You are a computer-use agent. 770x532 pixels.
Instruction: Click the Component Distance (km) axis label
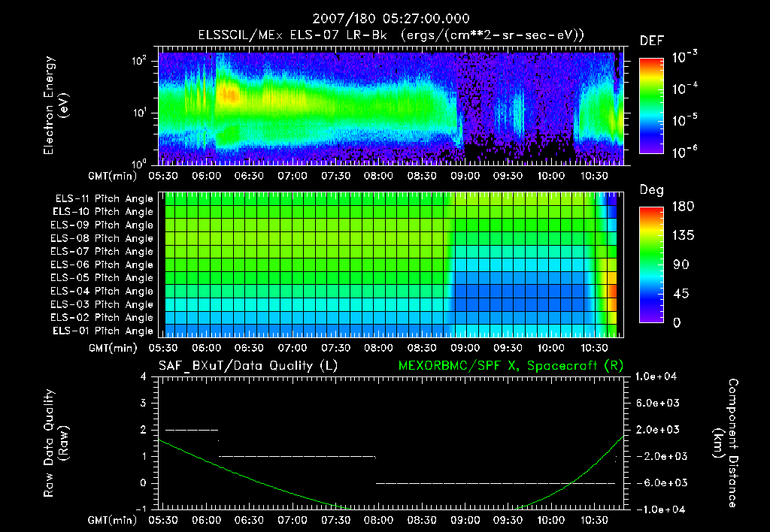[726, 443]
